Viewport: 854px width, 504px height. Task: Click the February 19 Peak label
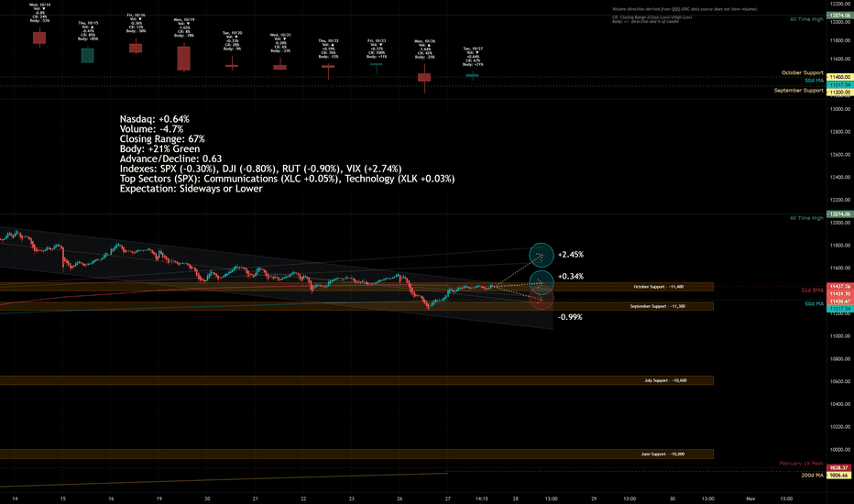click(x=801, y=463)
